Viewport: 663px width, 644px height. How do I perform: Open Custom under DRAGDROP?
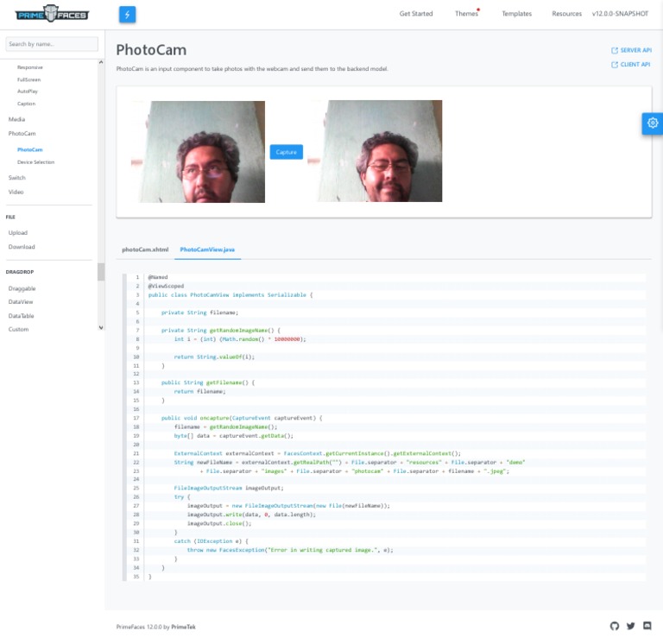coord(19,330)
